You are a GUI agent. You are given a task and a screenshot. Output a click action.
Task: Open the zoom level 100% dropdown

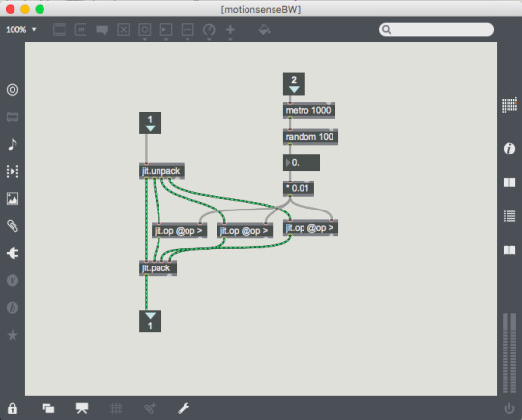tap(20, 30)
